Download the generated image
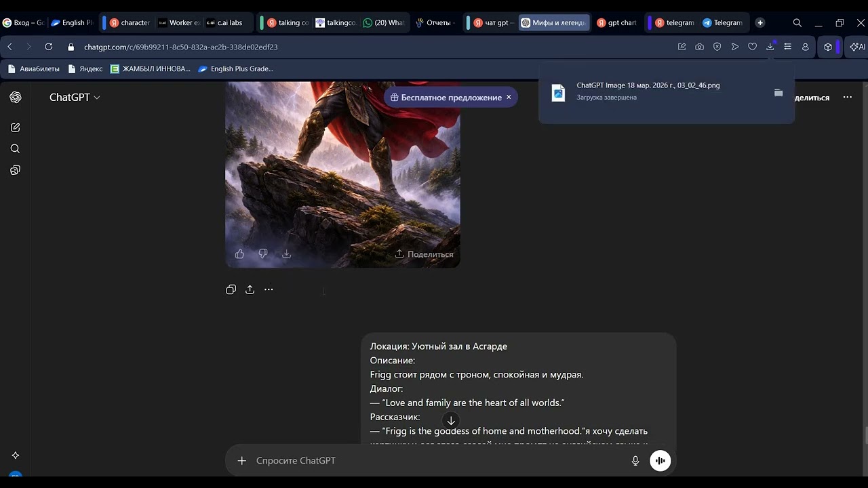868x488 pixels. point(286,254)
